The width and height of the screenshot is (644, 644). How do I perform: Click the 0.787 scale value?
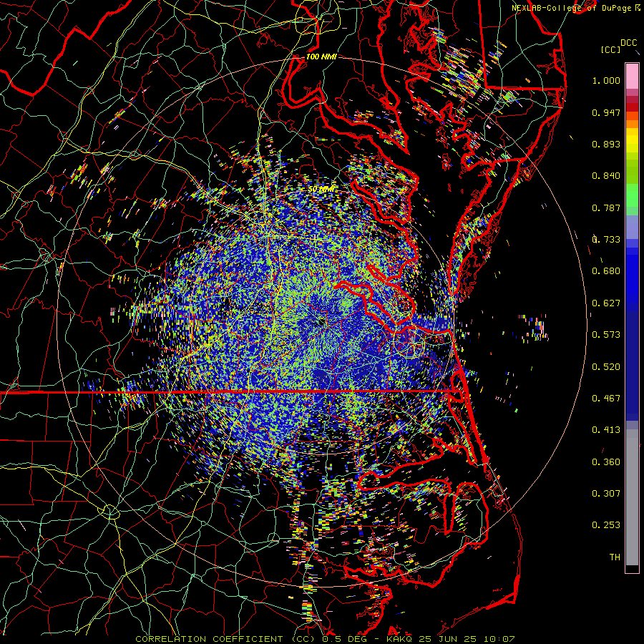click(606, 208)
